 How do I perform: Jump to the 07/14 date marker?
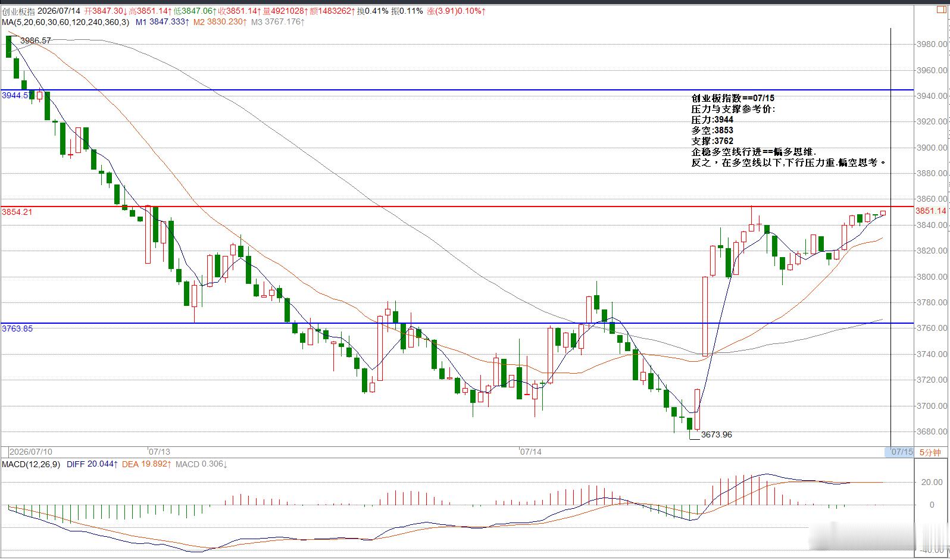click(531, 452)
